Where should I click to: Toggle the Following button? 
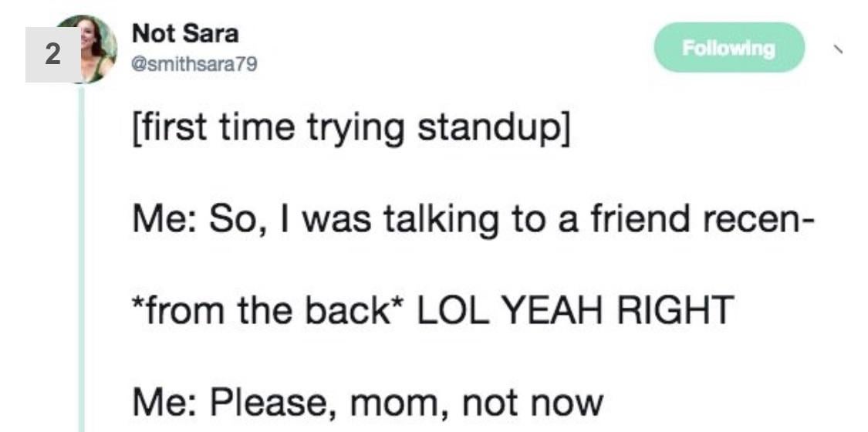click(729, 49)
